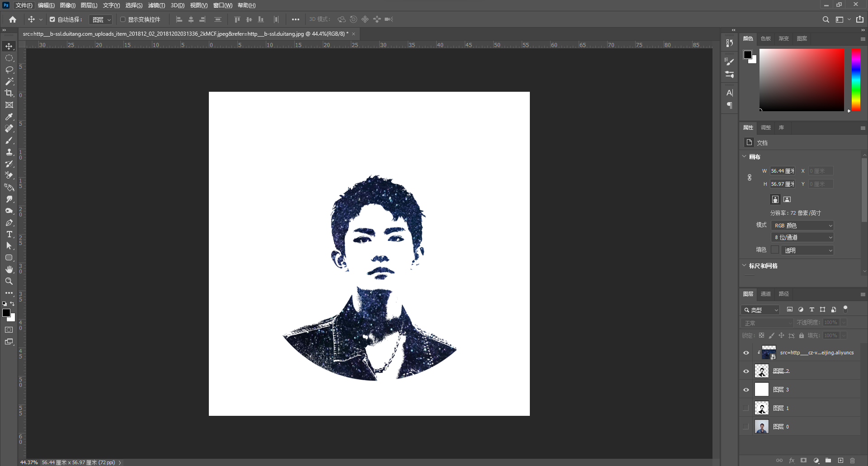868x466 pixels.
Task: Hide the top smart object layer
Action: point(746,353)
